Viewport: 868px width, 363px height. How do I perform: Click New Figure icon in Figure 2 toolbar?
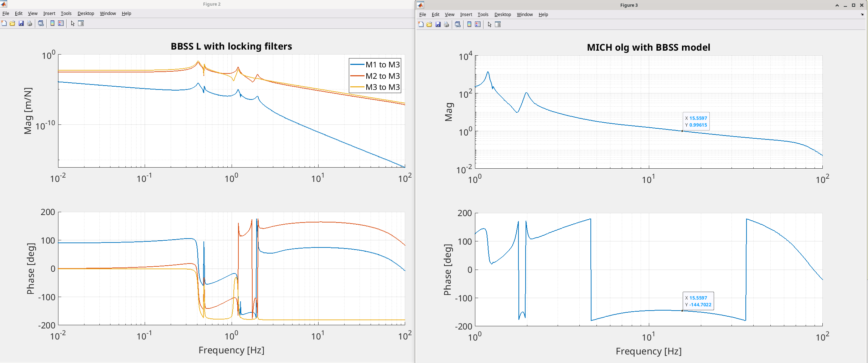[4, 24]
